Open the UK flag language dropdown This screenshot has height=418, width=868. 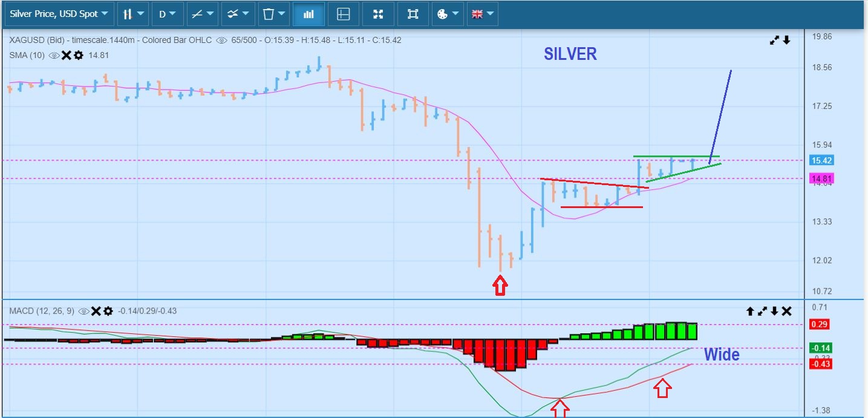[482, 14]
